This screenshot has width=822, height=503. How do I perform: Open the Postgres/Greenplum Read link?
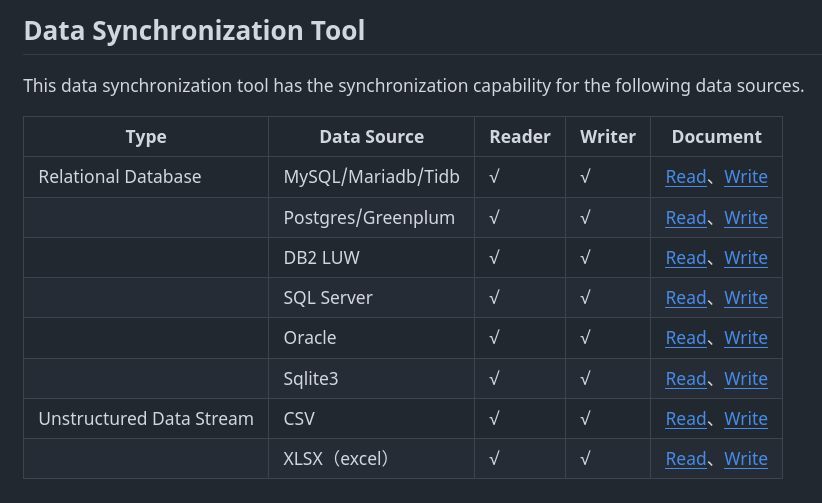[x=686, y=218]
